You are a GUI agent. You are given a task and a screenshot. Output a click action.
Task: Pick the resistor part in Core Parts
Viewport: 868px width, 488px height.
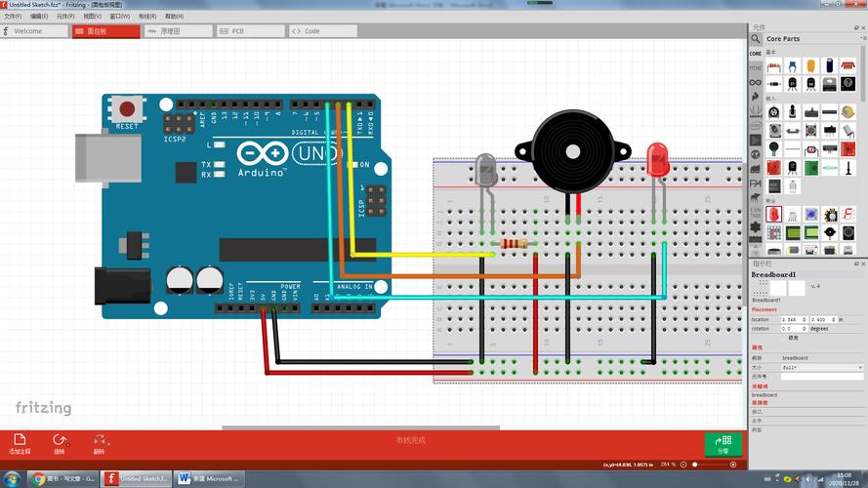pyautogui.click(x=773, y=67)
